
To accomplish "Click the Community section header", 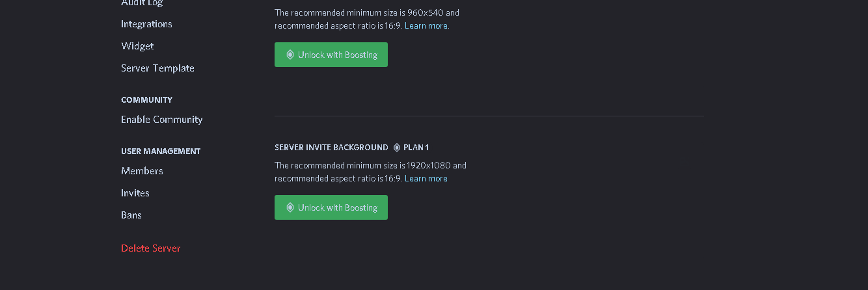I will click(146, 100).
